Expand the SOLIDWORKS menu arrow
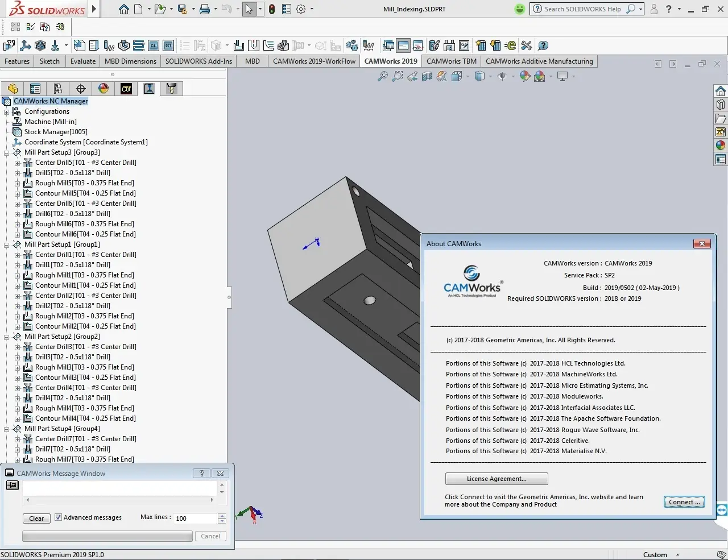The height and width of the screenshot is (560, 728). (x=94, y=9)
